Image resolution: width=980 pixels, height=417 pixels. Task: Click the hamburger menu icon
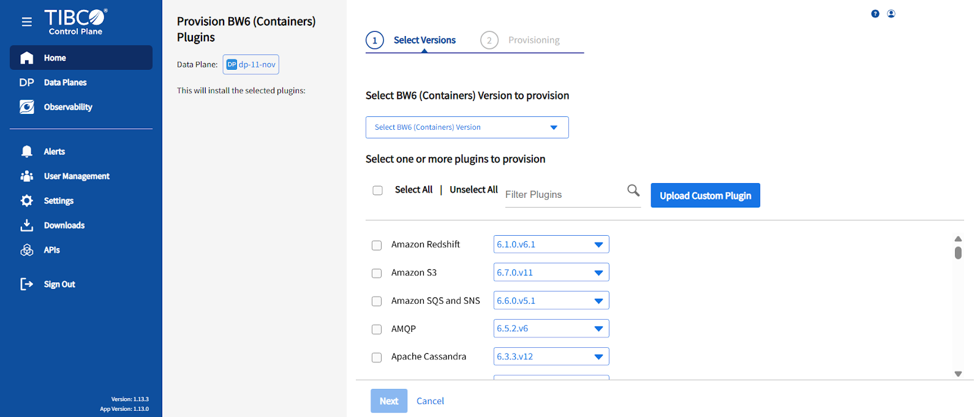(x=26, y=22)
